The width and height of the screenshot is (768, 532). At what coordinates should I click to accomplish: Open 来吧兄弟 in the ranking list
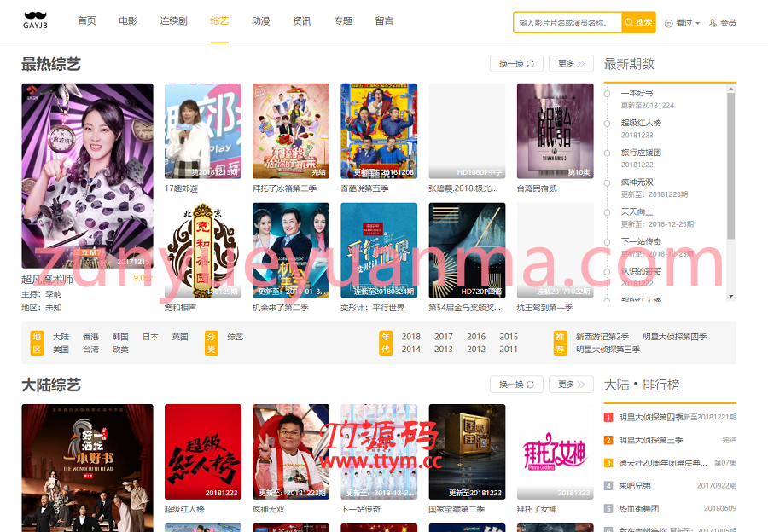coord(635,486)
